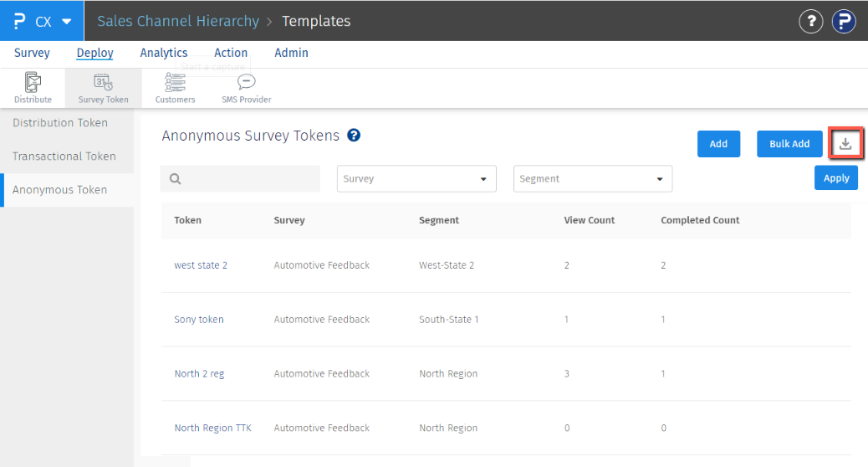Open the Admin menu tab
The image size is (868, 467).
point(291,53)
